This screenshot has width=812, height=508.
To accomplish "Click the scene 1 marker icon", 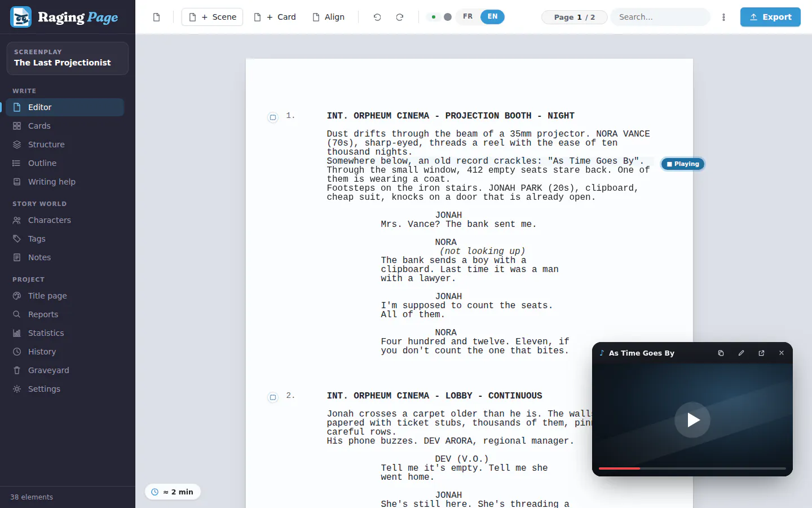I will click(273, 117).
